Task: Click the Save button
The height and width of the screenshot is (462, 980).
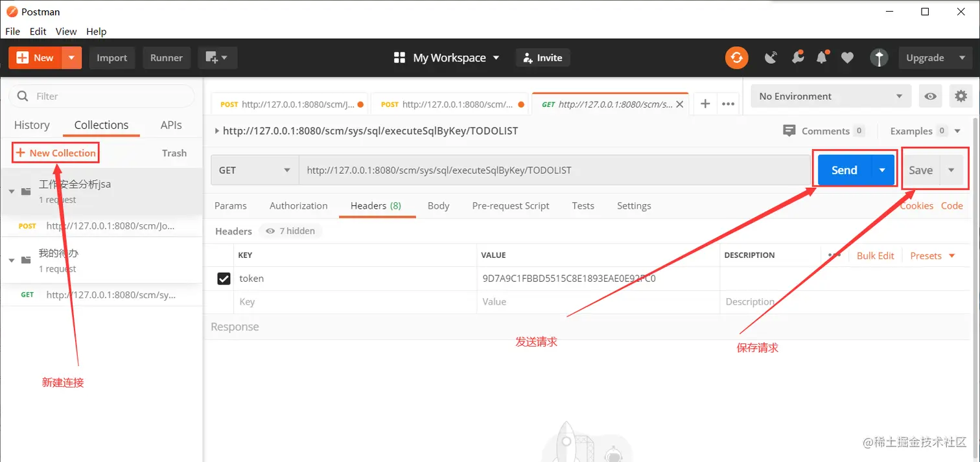Action: coord(921,170)
